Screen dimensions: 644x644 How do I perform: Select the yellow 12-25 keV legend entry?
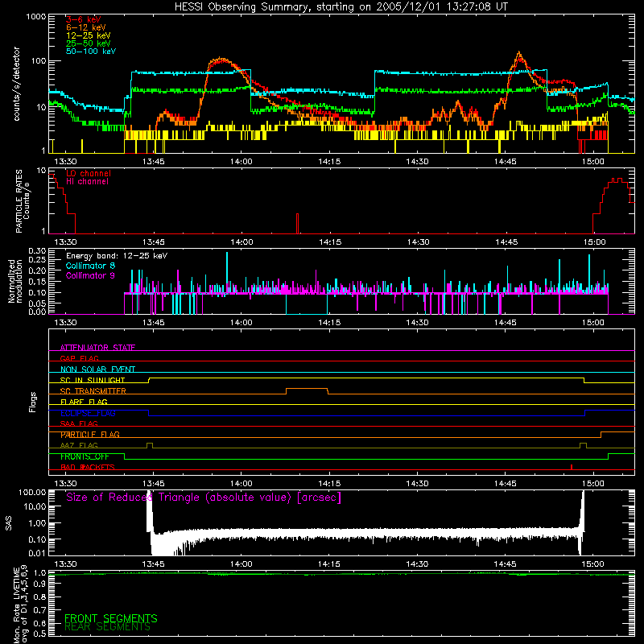click(x=89, y=35)
